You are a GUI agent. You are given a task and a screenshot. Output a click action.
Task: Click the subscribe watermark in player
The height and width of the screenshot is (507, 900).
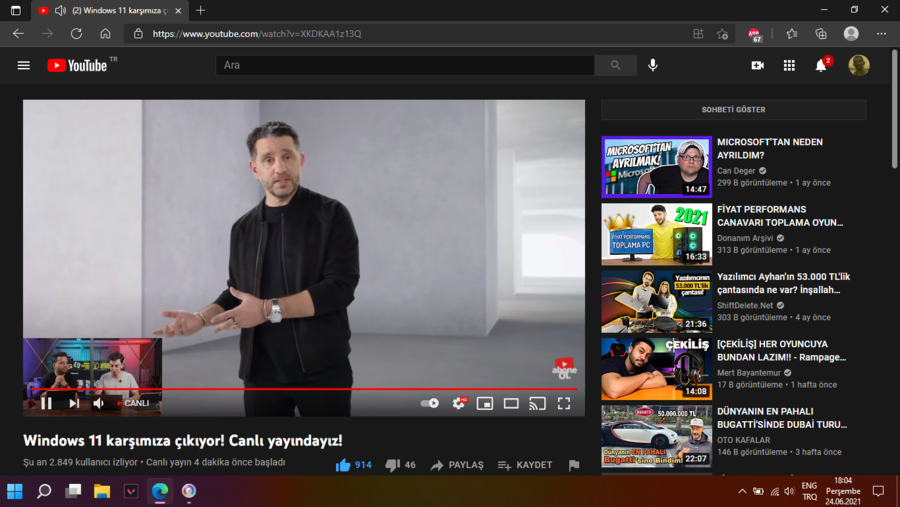(x=564, y=369)
